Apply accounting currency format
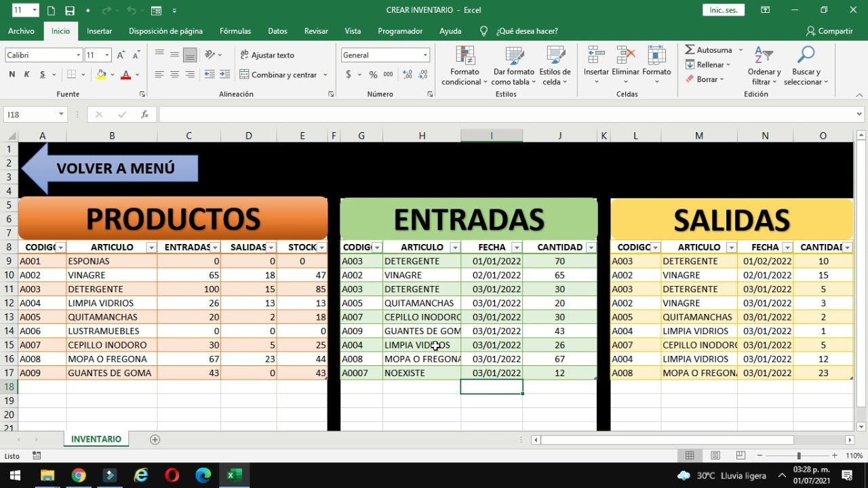 (x=349, y=75)
